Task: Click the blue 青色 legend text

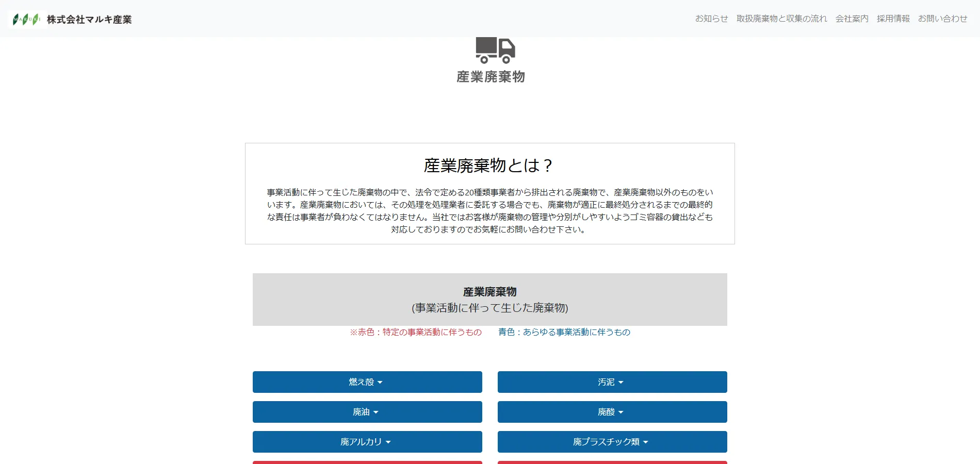Action: pos(564,332)
